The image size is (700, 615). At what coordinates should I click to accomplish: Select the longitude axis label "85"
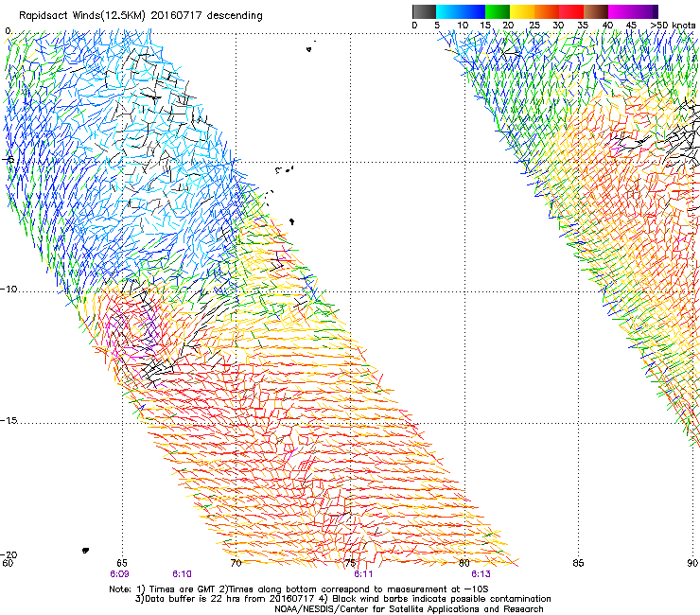578,563
